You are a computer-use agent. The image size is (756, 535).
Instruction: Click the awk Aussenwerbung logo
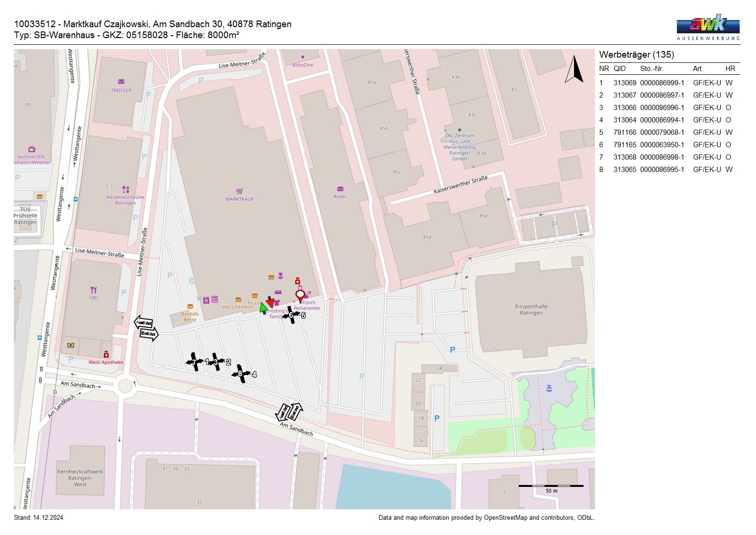pos(708,27)
